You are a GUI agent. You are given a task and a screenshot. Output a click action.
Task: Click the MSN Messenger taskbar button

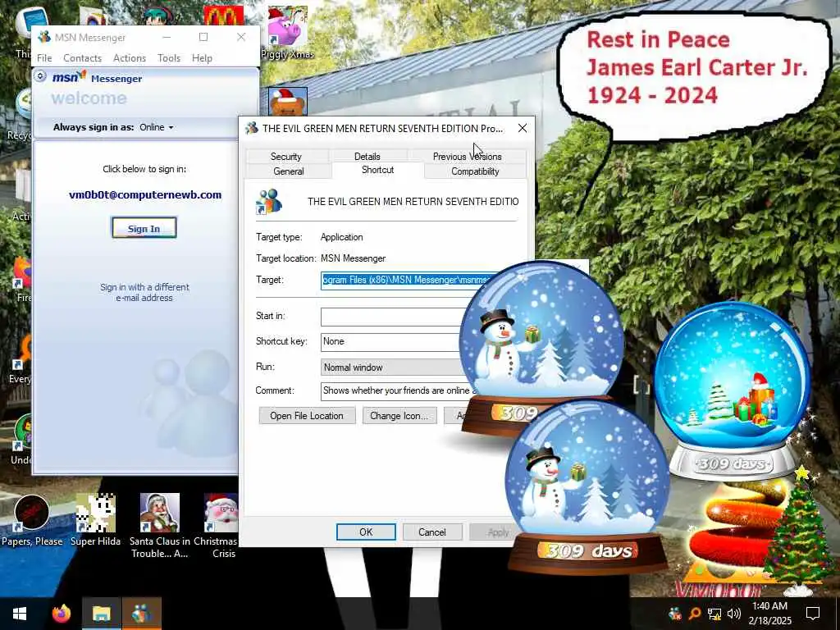click(141, 614)
